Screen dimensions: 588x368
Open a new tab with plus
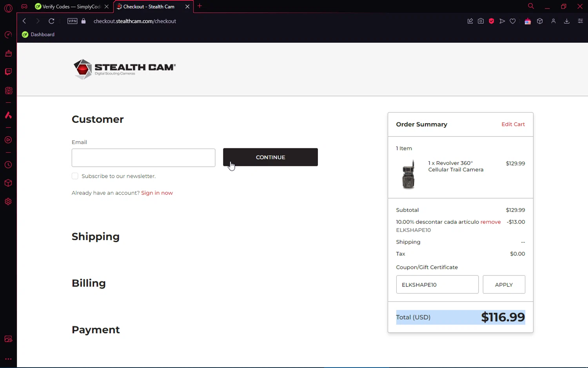click(x=200, y=6)
